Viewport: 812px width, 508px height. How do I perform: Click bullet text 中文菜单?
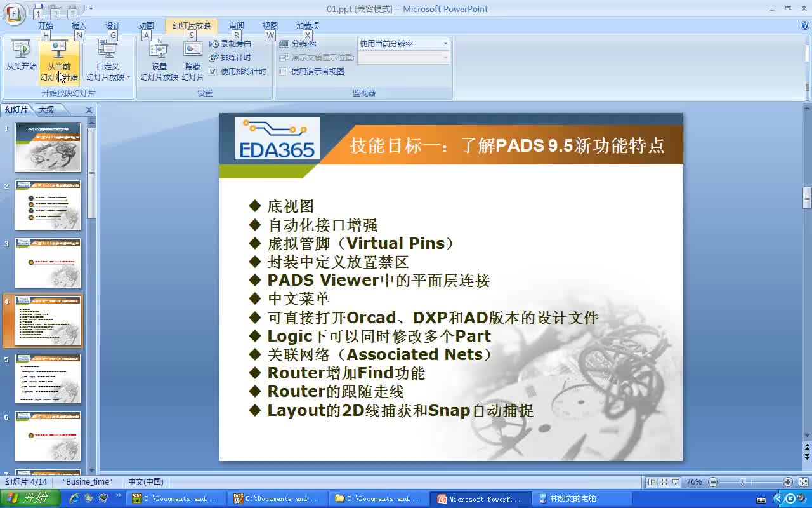[299, 298]
